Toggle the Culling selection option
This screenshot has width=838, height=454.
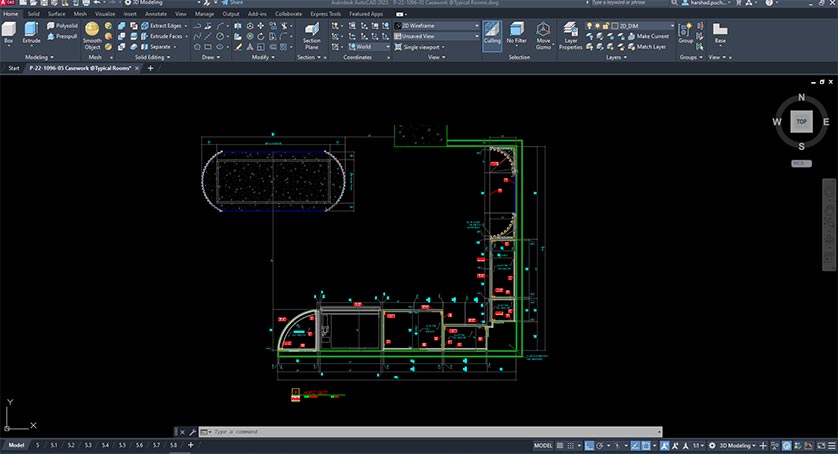tap(492, 36)
